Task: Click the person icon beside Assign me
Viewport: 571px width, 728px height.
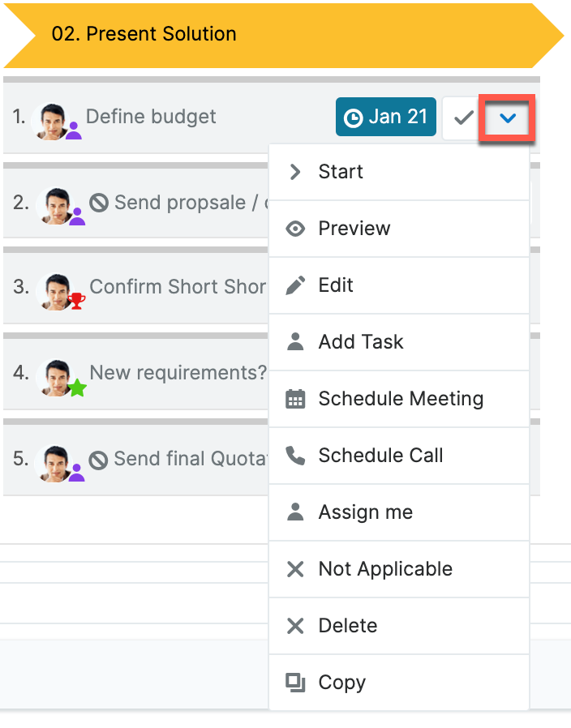Action: 296,512
